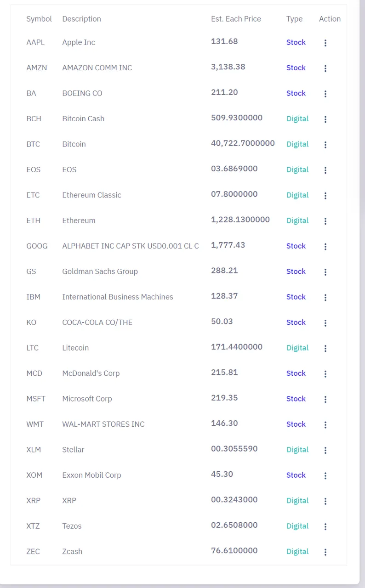Open action menu for BOEING CO row
This screenshot has width=365, height=588.
325,94
